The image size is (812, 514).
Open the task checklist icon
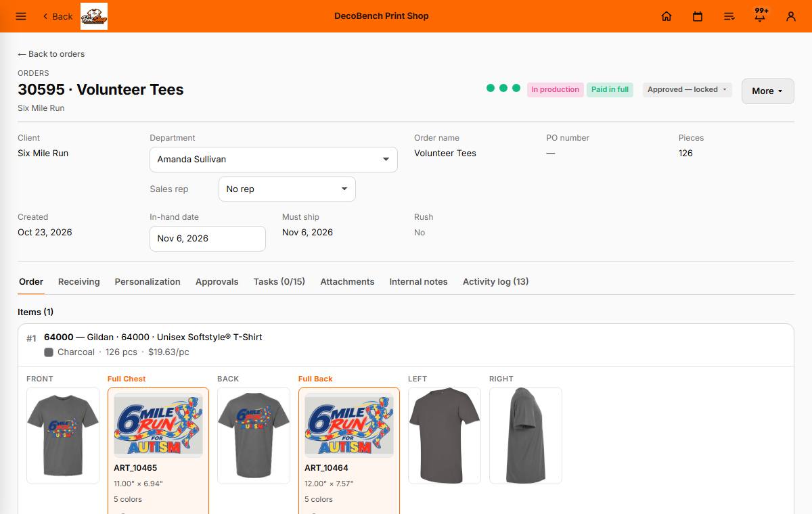point(729,16)
